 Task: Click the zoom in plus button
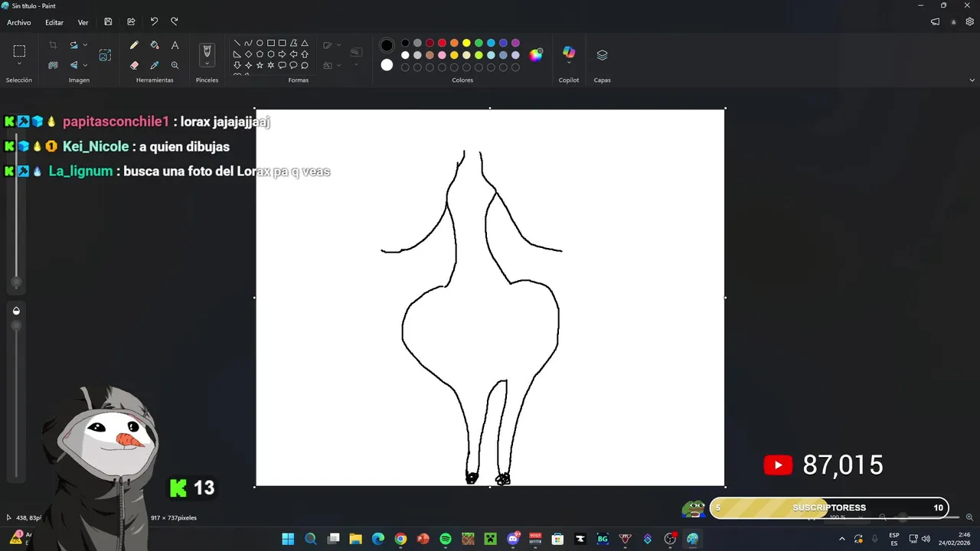[969, 517]
